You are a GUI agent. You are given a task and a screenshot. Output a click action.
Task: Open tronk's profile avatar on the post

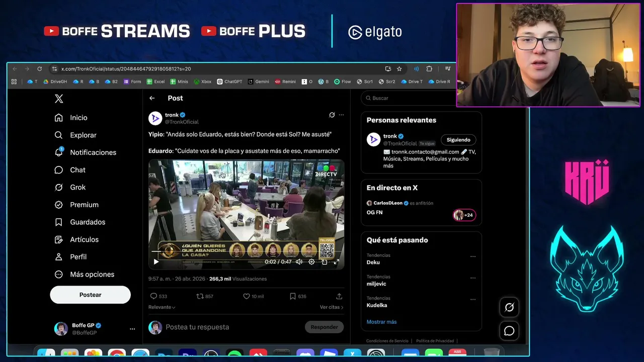pyautogui.click(x=155, y=118)
